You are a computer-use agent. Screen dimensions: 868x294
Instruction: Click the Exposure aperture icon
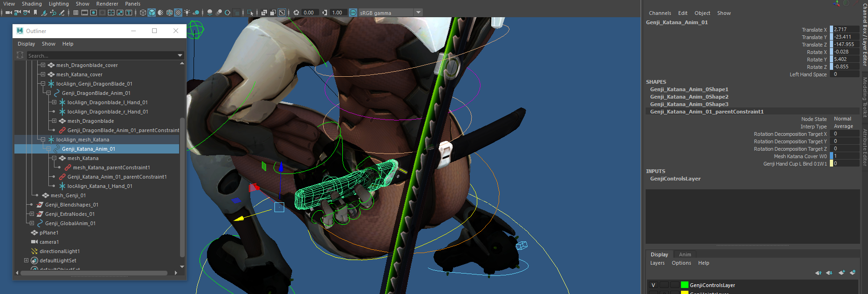296,13
